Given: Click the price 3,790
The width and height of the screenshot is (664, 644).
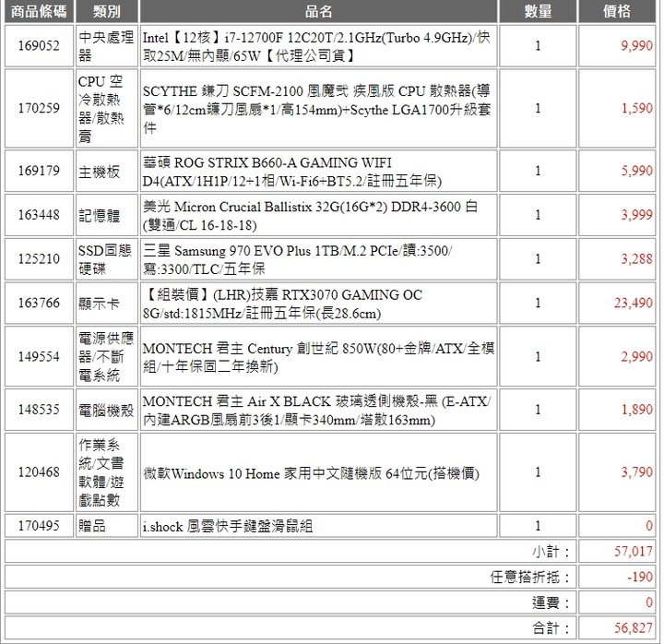Looking at the screenshot, I should click(637, 472).
